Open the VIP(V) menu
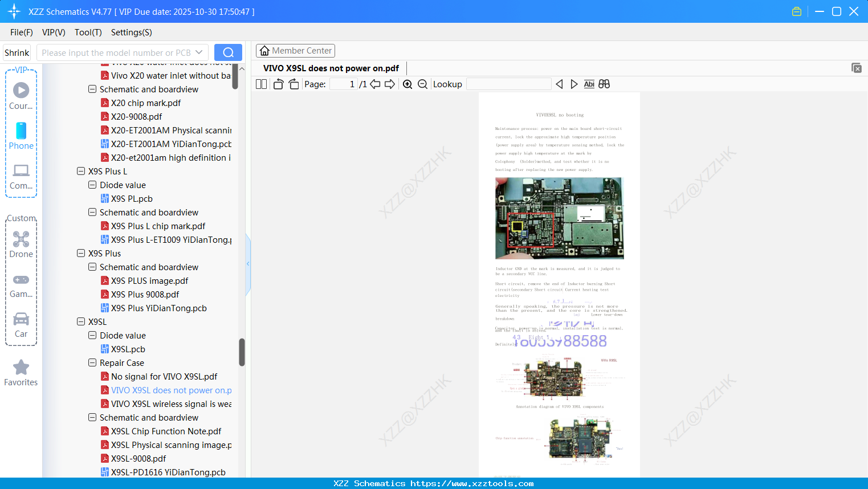 54,32
